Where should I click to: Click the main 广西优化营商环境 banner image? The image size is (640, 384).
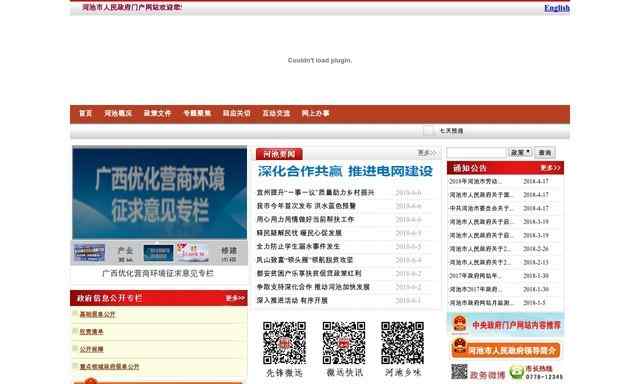[x=160, y=193]
